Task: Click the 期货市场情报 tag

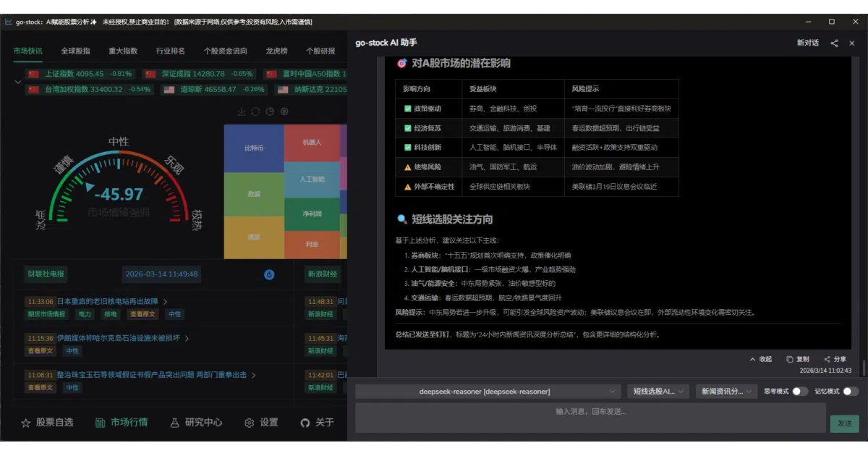Action: [x=46, y=314]
